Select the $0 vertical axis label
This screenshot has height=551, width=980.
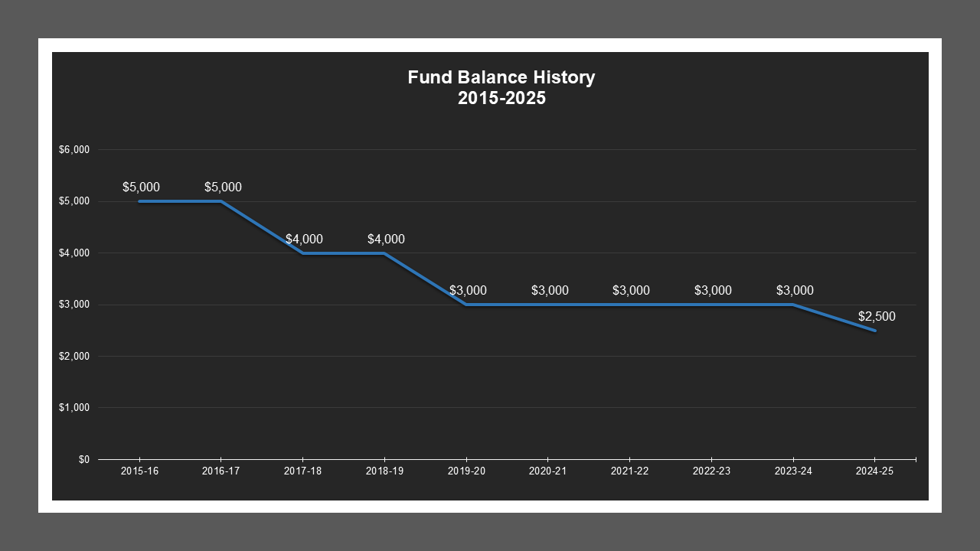tap(83, 459)
